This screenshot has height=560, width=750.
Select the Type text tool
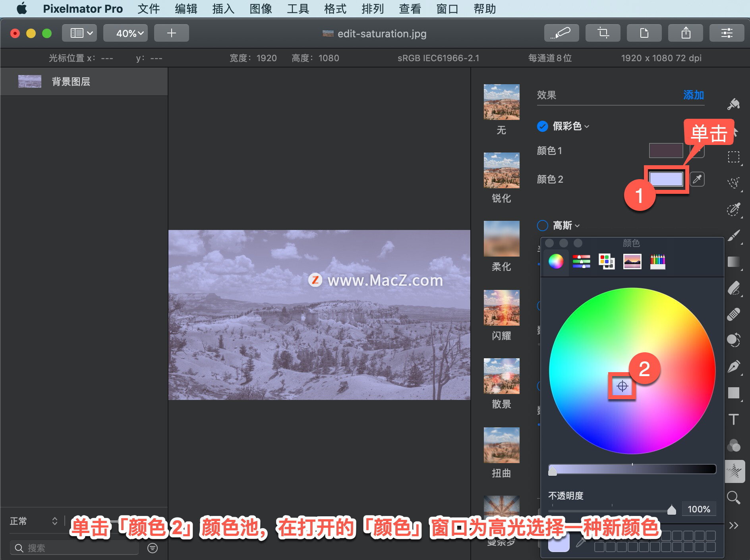click(734, 419)
